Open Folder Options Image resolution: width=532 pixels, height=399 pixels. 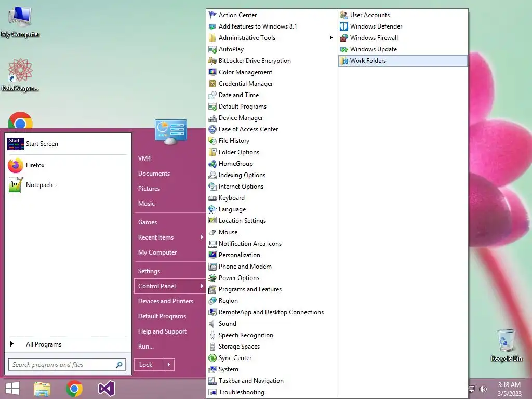(x=271, y=152)
